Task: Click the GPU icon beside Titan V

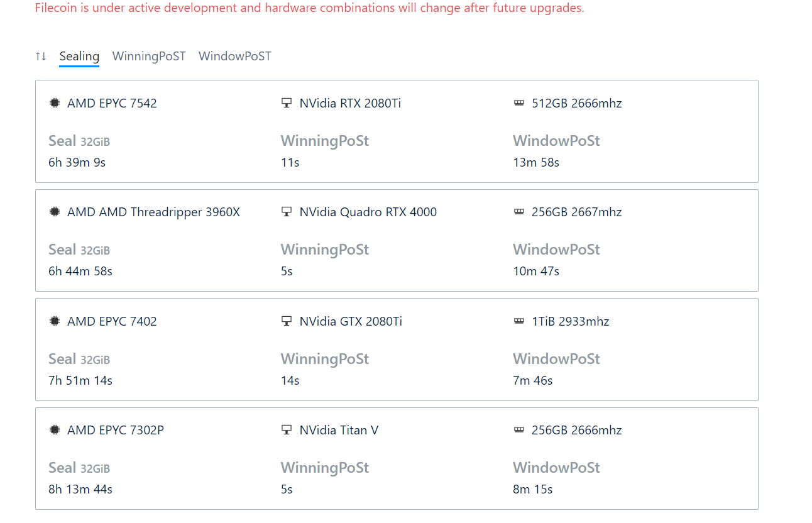Action: [287, 430]
